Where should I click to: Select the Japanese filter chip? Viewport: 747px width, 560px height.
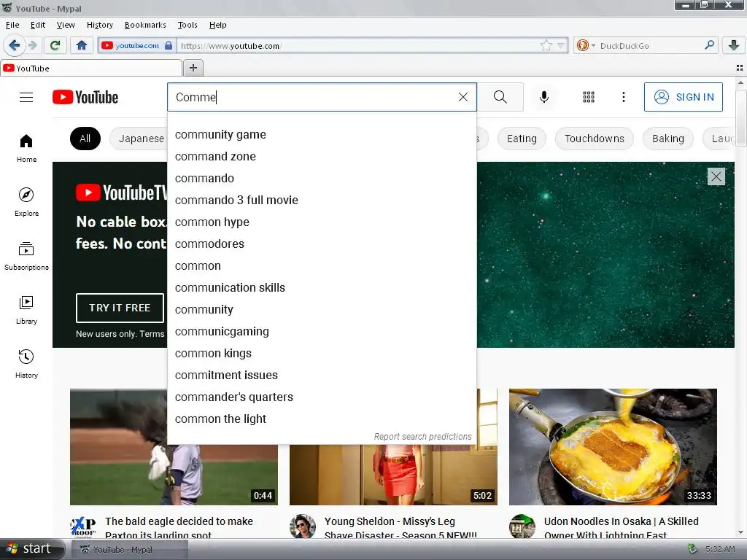coord(138,139)
